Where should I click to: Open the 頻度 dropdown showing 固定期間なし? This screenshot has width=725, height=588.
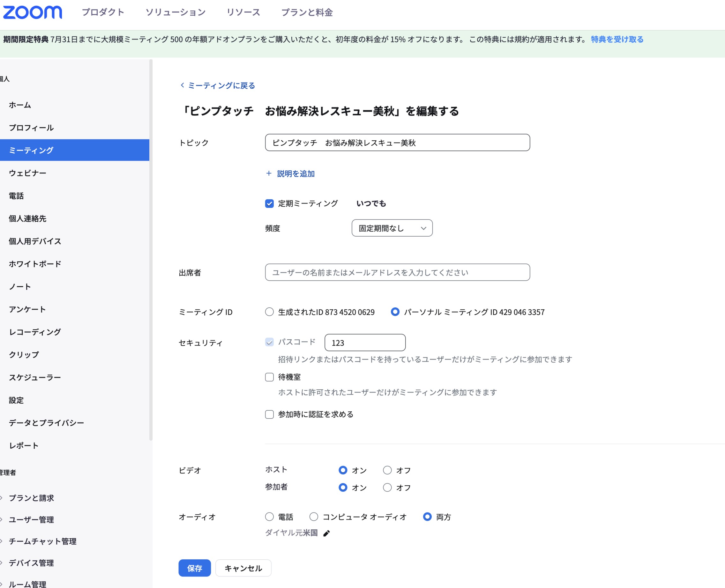[392, 228]
